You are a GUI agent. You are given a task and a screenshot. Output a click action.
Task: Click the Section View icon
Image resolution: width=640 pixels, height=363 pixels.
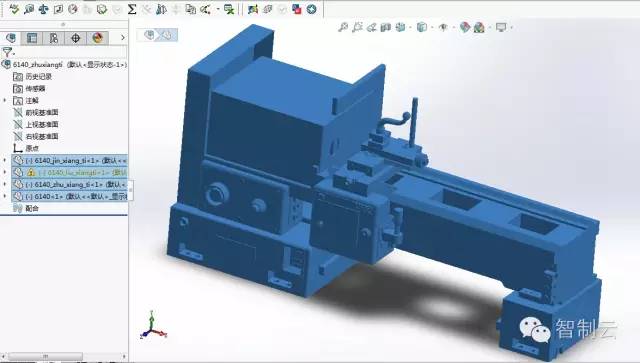point(385,27)
